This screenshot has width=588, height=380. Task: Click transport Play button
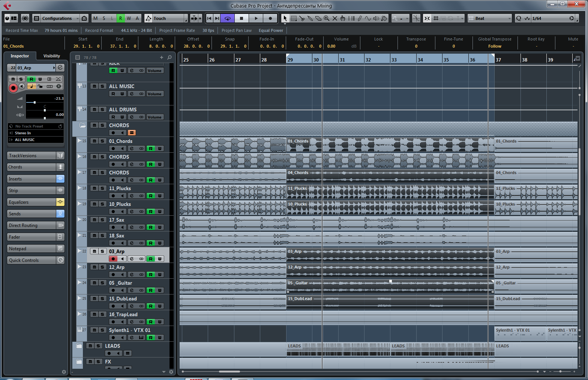coord(256,18)
